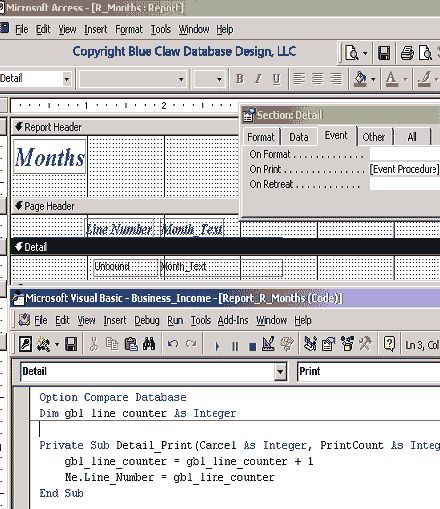
Task: Click the Line/Border Color pen button
Action: click(x=425, y=79)
